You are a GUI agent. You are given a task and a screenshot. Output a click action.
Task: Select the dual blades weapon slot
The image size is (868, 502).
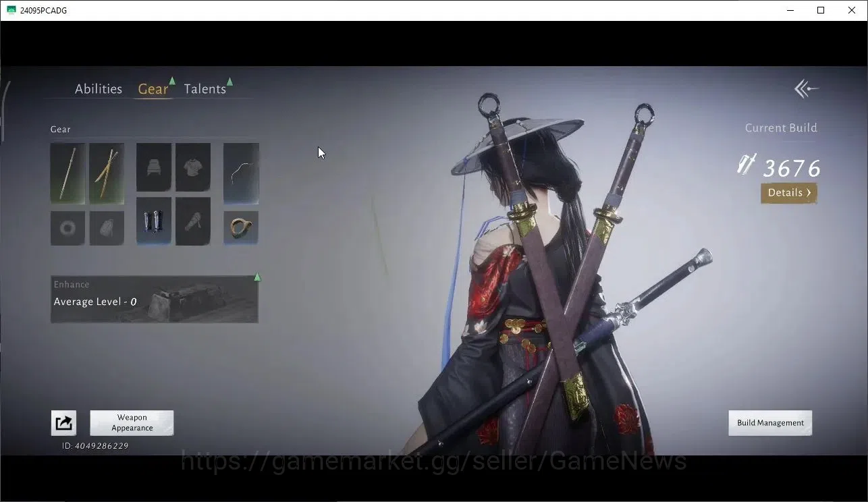click(x=107, y=173)
